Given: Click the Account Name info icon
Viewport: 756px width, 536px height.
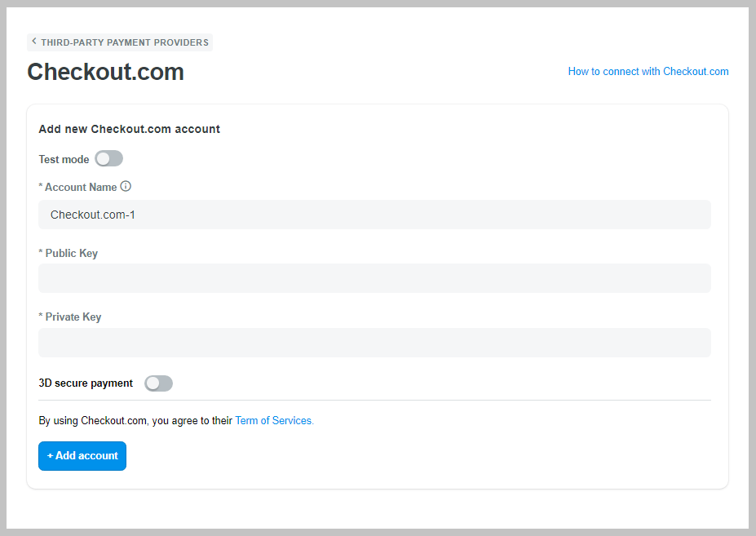Looking at the screenshot, I should pos(126,186).
